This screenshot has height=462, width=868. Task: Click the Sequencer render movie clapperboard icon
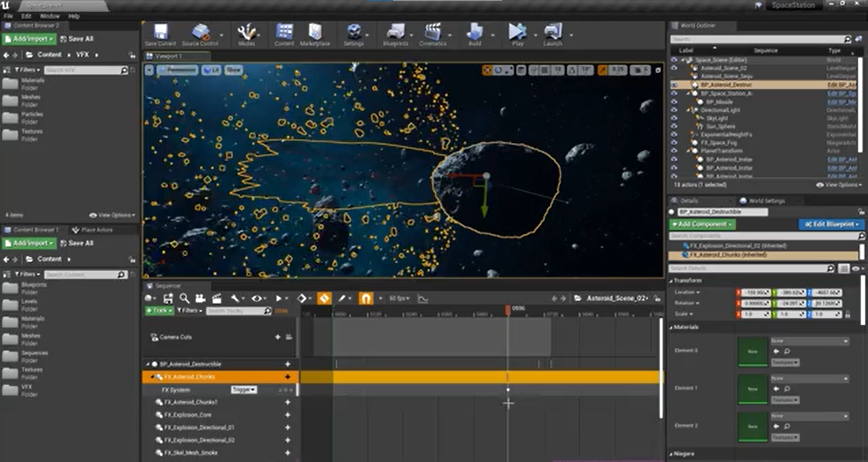click(x=217, y=298)
